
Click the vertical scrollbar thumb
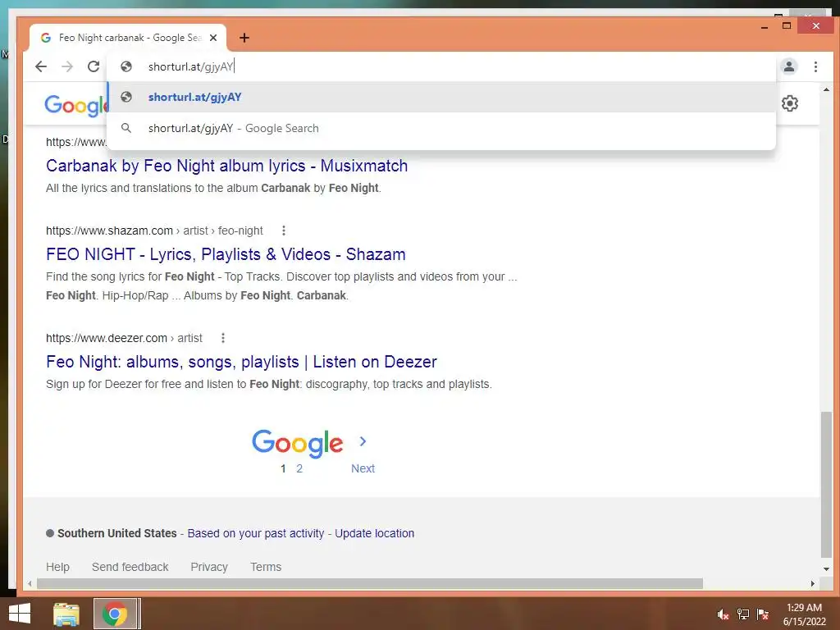coord(826,485)
